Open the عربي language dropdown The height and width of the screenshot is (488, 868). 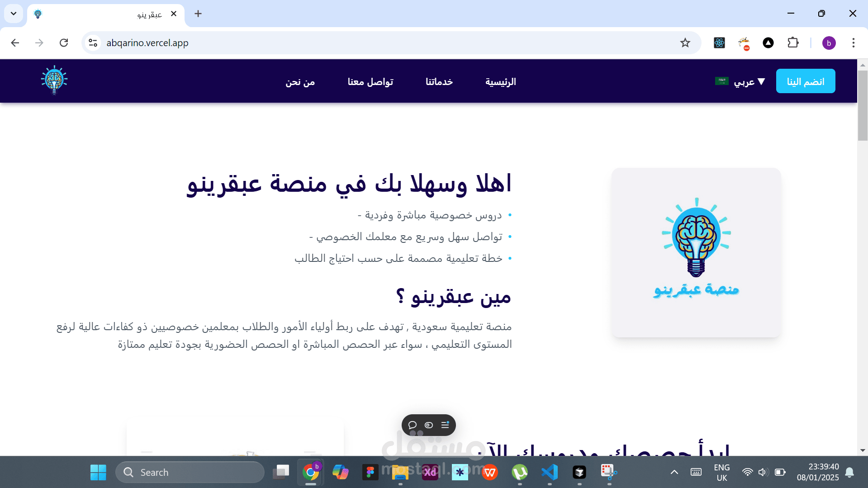tap(749, 81)
